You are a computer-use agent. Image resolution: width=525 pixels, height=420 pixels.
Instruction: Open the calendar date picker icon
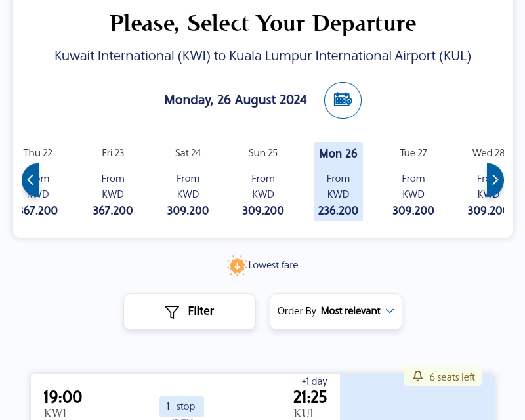(343, 100)
